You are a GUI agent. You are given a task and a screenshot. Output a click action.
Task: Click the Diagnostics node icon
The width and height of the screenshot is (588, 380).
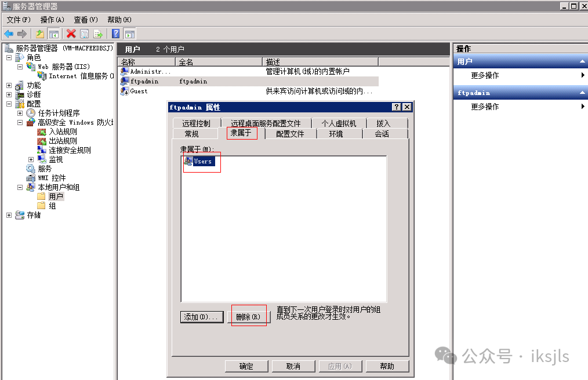(20, 94)
